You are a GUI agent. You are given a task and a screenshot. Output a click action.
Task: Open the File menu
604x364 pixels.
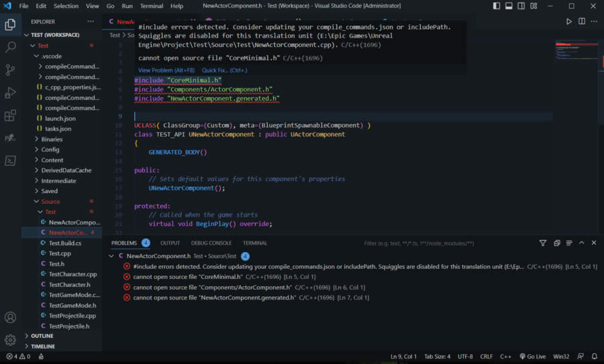(x=24, y=6)
